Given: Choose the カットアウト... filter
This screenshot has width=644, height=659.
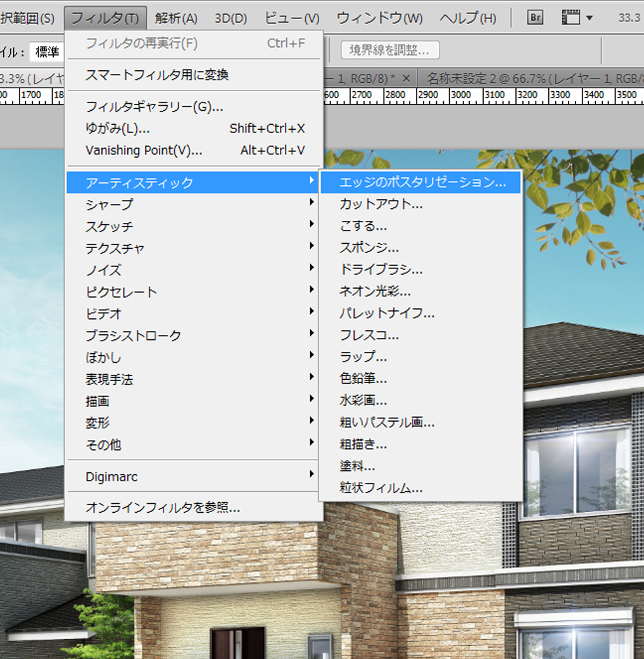Looking at the screenshot, I should pos(381,204).
